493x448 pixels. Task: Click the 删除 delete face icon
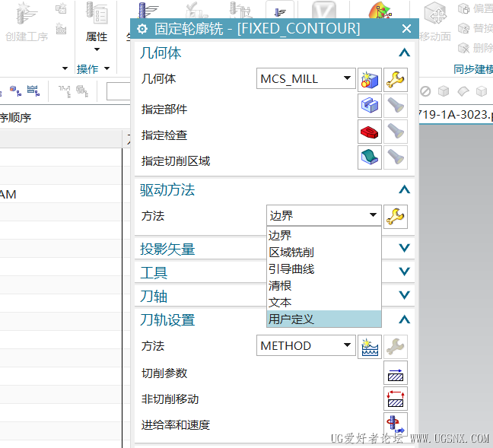click(464, 48)
